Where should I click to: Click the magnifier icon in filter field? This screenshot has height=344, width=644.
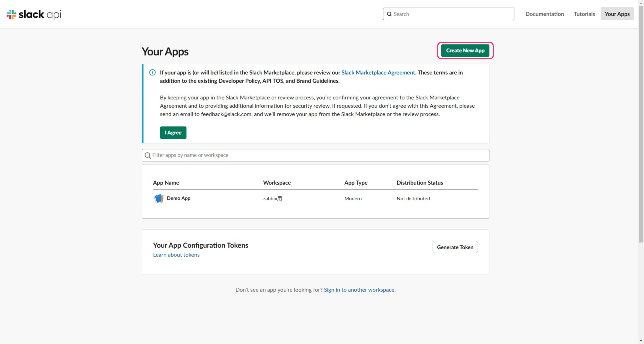point(148,155)
